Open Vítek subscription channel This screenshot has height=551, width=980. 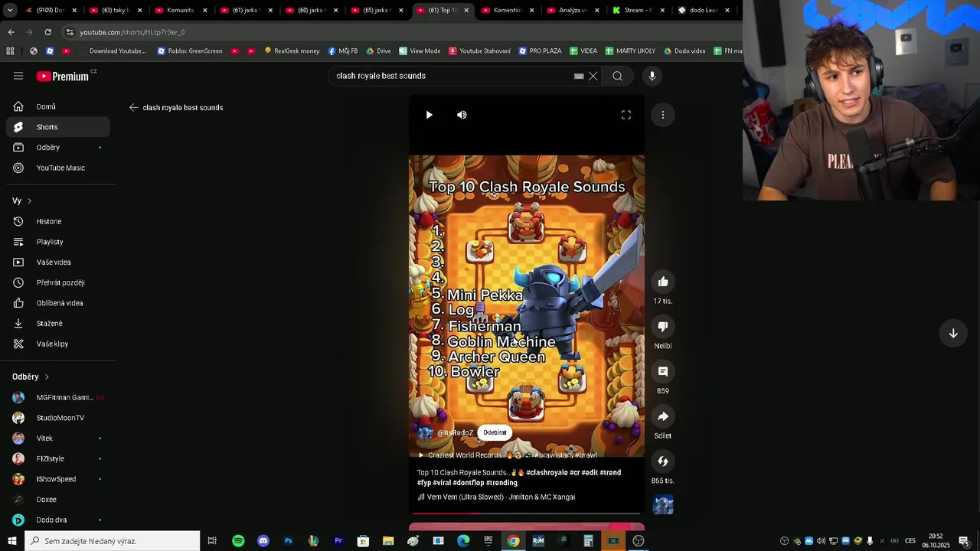(58, 438)
